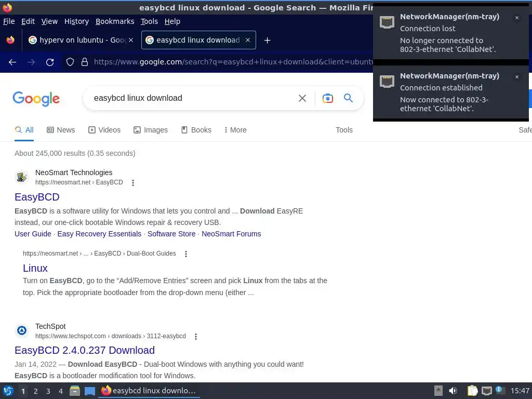Click the forward navigation arrow
Viewport: 532px width, 399px height.
pos(31,62)
